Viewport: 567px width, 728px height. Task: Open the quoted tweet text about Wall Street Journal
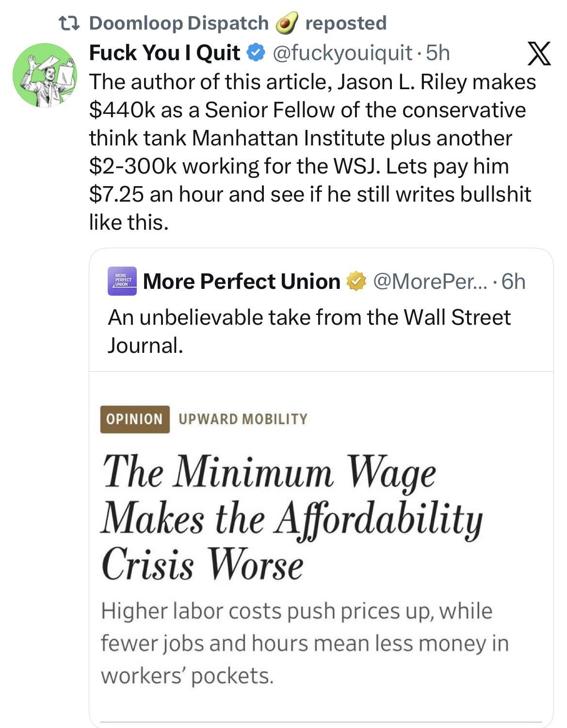[309, 332]
